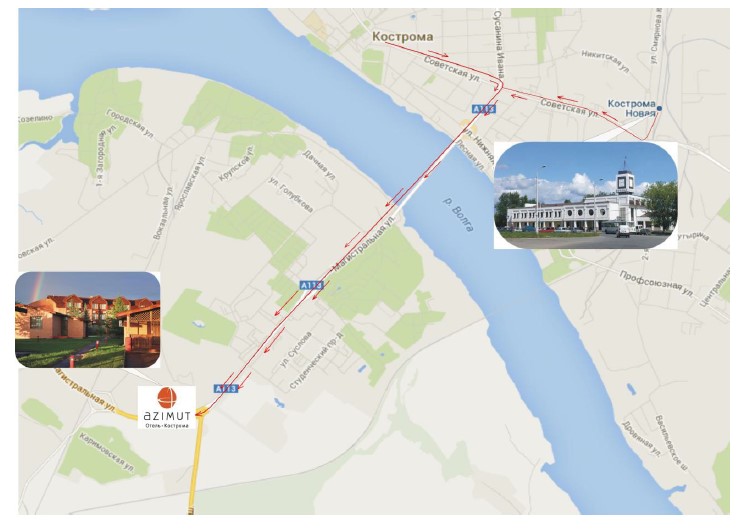
Task: Click the ул. Голубкова street label
Action: (x=291, y=194)
